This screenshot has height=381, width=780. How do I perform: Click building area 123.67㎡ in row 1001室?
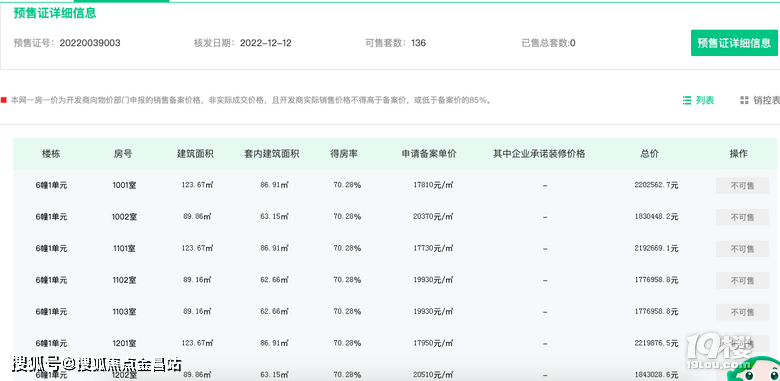click(x=197, y=185)
